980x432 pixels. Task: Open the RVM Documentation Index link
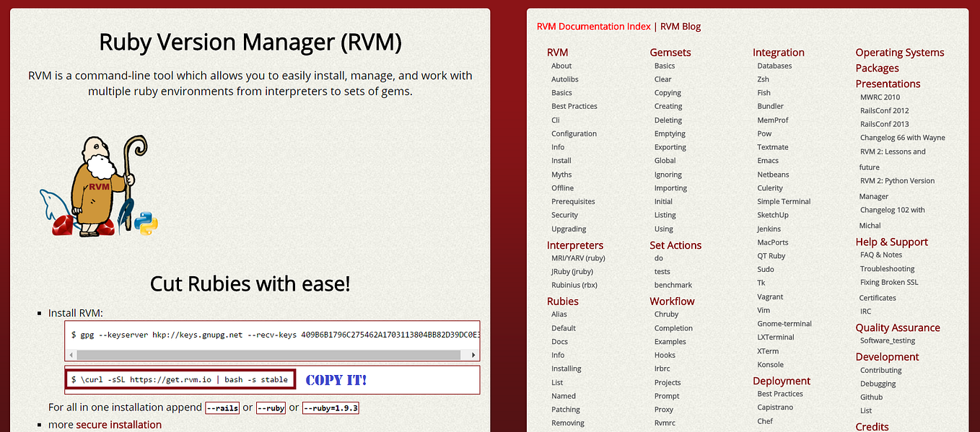[x=593, y=26]
